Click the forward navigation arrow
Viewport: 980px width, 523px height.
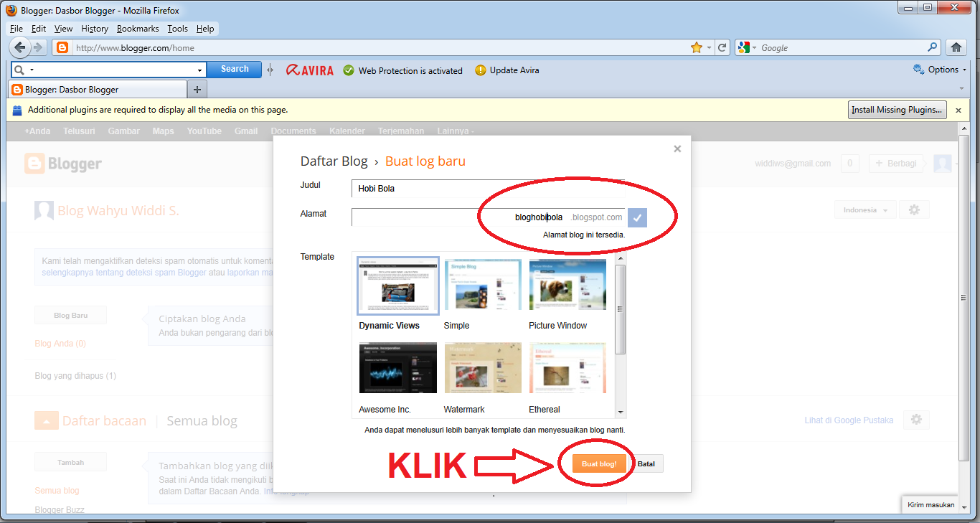(39, 47)
